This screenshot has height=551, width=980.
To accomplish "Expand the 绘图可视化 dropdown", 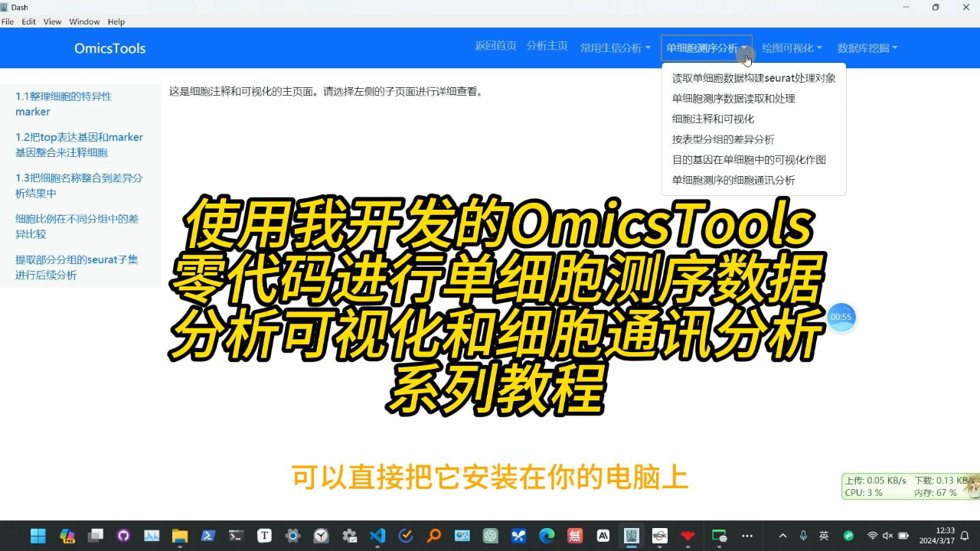I will coord(792,48).
